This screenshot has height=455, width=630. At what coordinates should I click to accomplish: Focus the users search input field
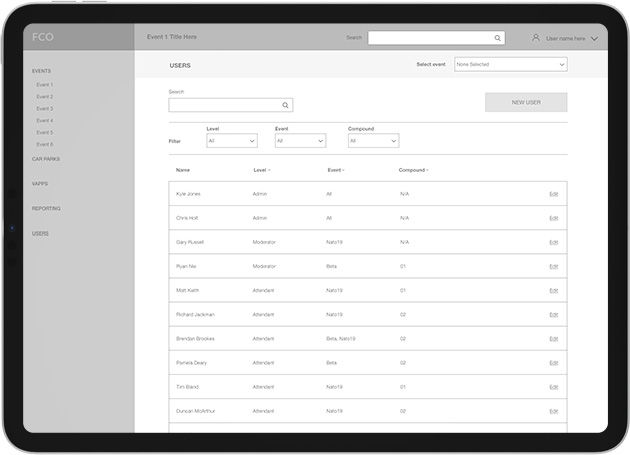[231, 105]
